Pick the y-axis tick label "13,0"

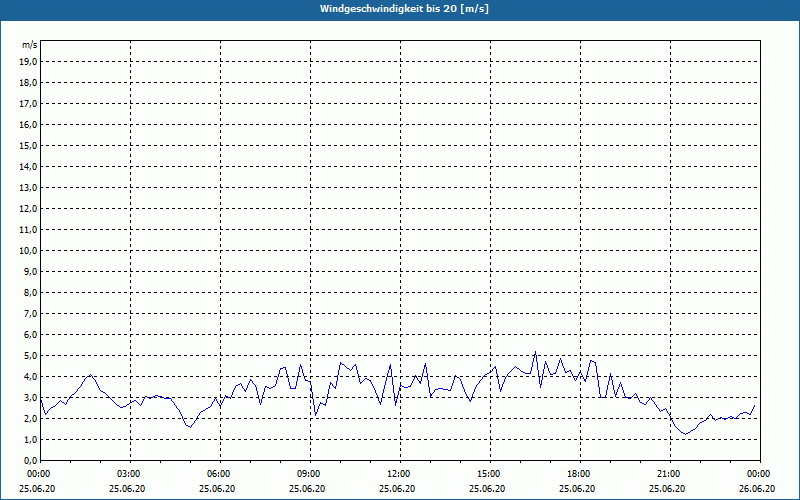[28, 188]
